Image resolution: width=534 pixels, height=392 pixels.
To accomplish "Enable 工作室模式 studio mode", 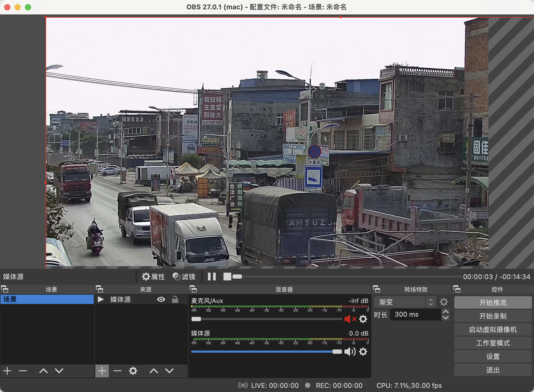I will pos(493,343).
